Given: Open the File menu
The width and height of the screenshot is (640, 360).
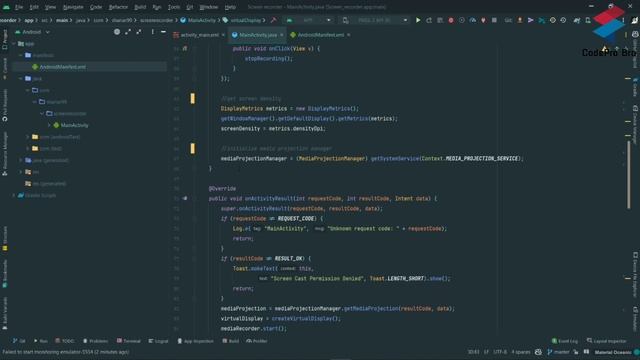Looking at the screenshot, I should click(19, 7).
